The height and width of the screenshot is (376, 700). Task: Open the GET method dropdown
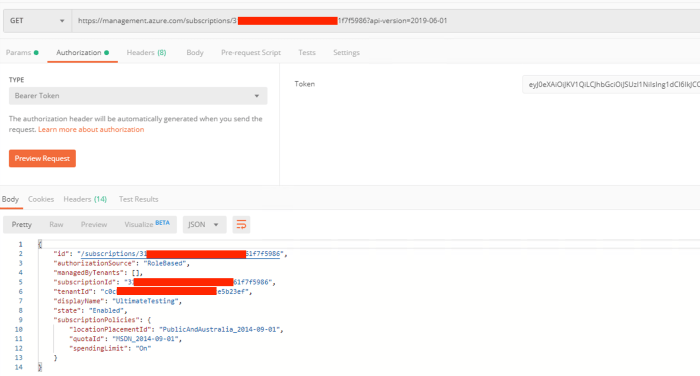click(x=37, y=21)
